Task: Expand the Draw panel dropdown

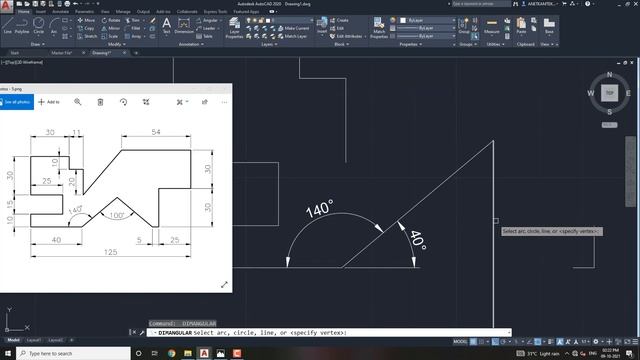Action: click(38, 44)
